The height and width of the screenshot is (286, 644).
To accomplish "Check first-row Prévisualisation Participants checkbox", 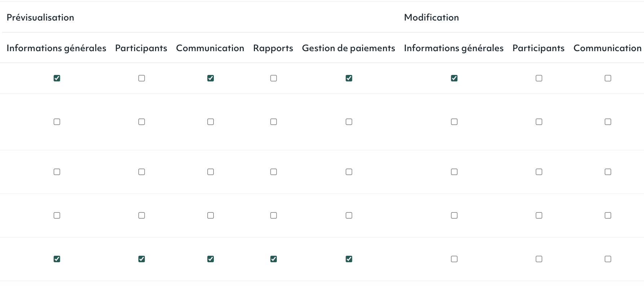I will pyautogui.click(x=142, y=78).
